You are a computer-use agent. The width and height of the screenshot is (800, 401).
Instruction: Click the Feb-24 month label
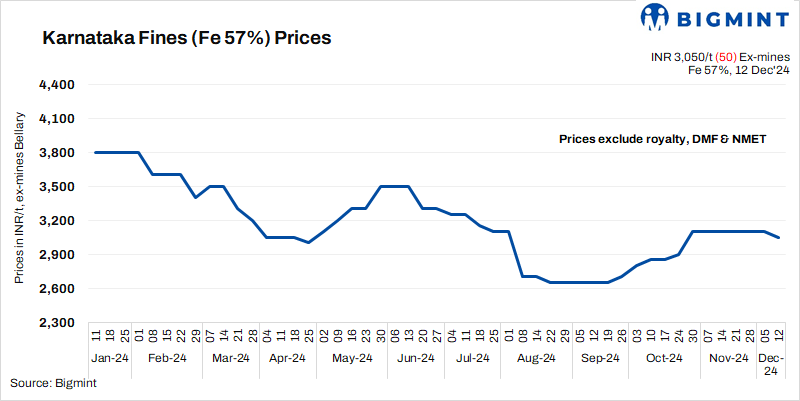pyautogui.click(x=166, y=358)
